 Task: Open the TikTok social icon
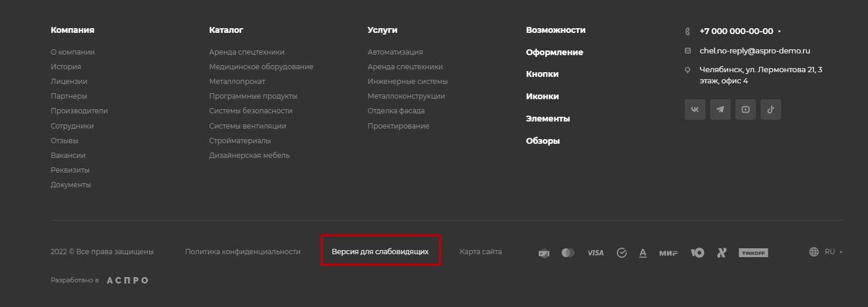[x=771, y=110]
